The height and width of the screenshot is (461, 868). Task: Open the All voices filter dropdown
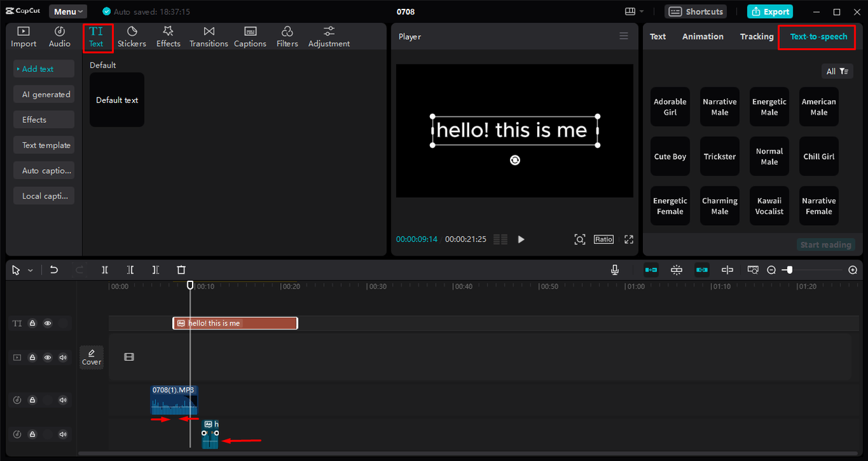(x=837, y=71)
